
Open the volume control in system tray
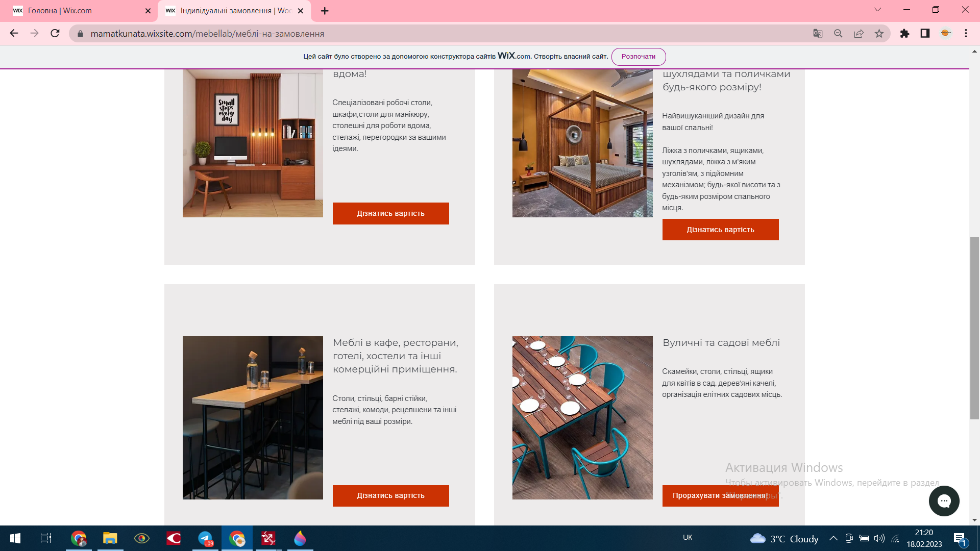coord(879,538)
